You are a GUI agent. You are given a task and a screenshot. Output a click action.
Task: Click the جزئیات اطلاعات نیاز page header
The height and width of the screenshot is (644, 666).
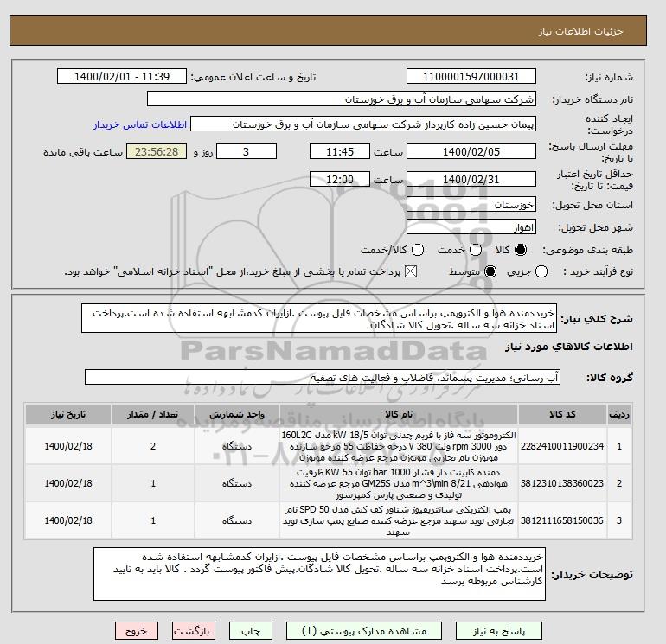click(x=580, y=31)
